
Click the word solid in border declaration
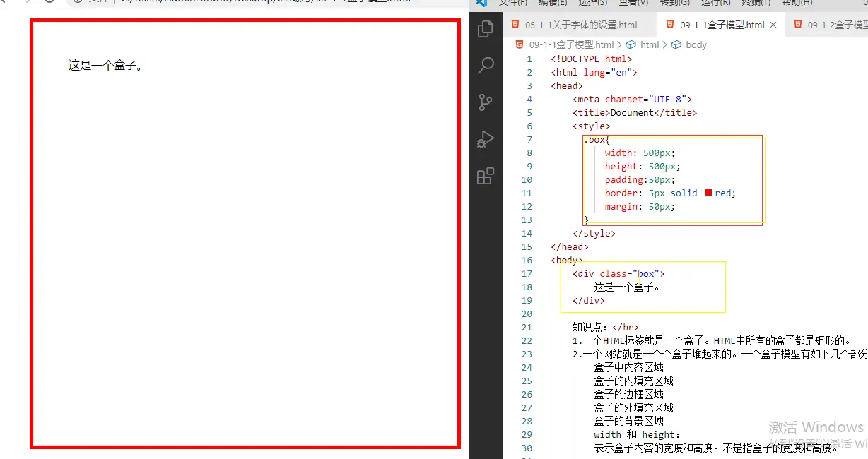684,193
